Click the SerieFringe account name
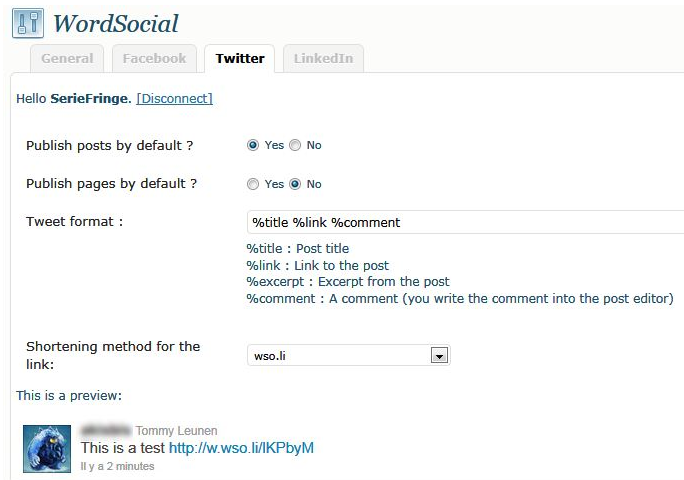This screenshot has width=684, height=480. tap(91, 99)
